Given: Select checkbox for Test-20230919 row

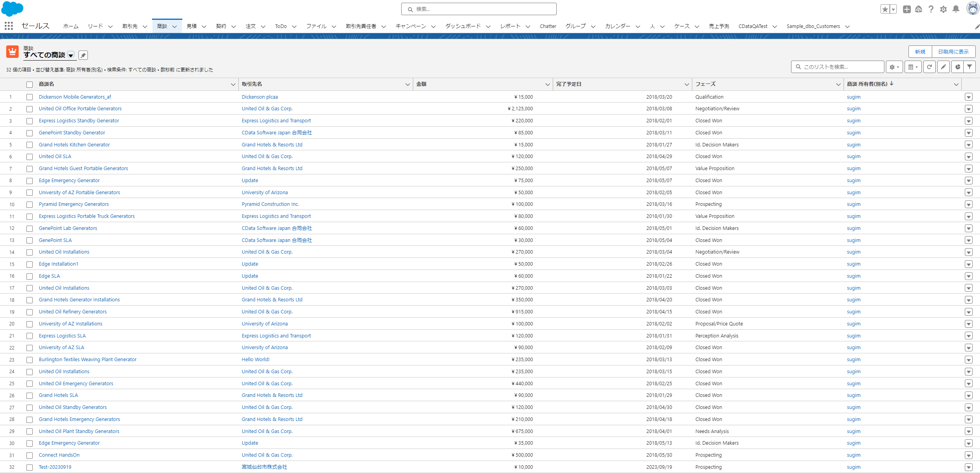Looking at the screenshot, I should pyautogui.click(x=30, y=467).
